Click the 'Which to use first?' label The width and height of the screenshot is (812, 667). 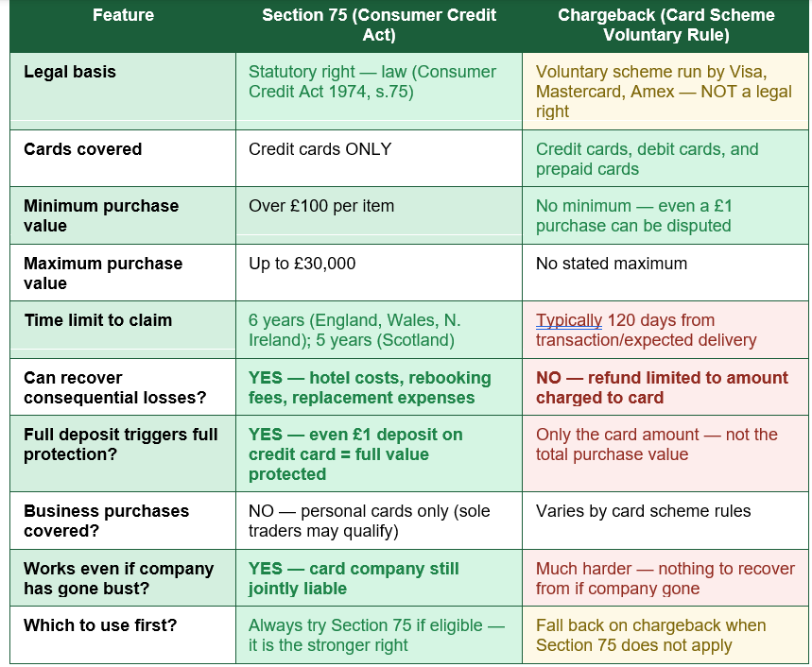(100, 625)
